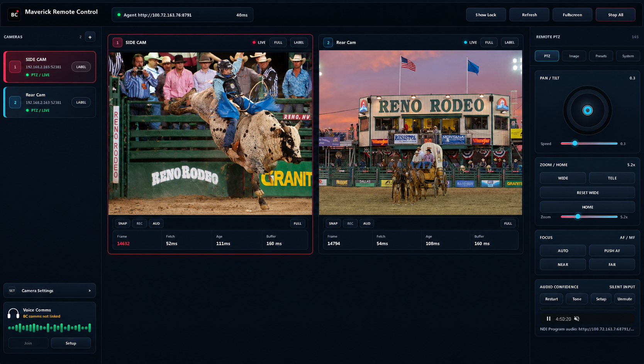
Task: Click LABEL on the SIDE CAM sidebar card
Action: point(81,67)
